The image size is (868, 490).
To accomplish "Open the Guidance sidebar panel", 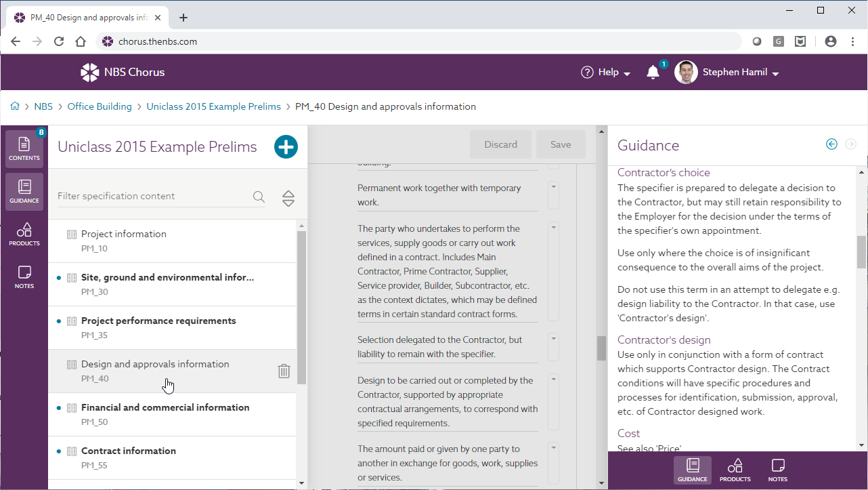I will pos(24,192).
